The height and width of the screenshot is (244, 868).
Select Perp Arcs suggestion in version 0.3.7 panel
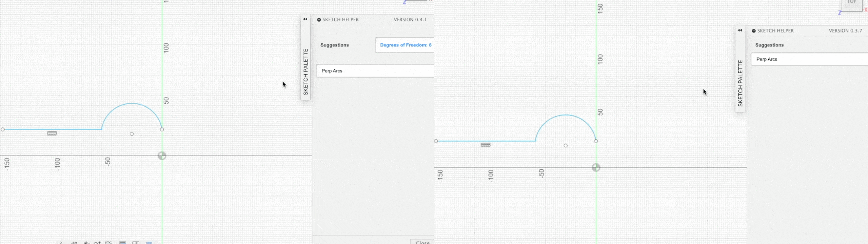point(809,59)
